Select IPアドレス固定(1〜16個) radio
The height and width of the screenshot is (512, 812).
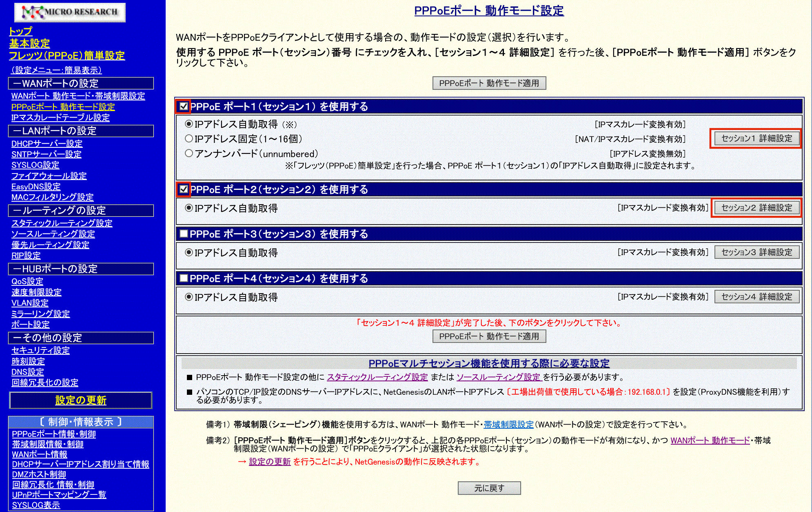189,139
